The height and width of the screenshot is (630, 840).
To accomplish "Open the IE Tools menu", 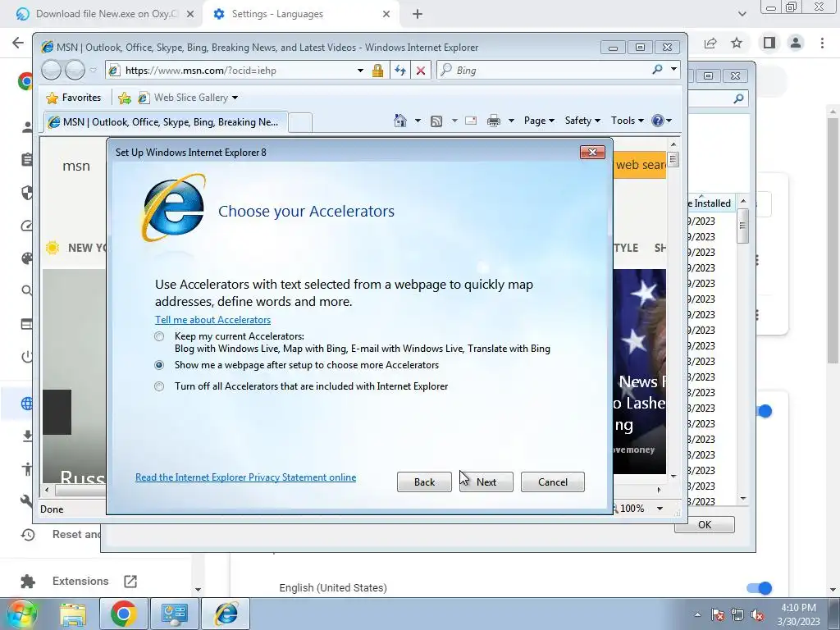I will pyautogui.click(x=628, y=121).
